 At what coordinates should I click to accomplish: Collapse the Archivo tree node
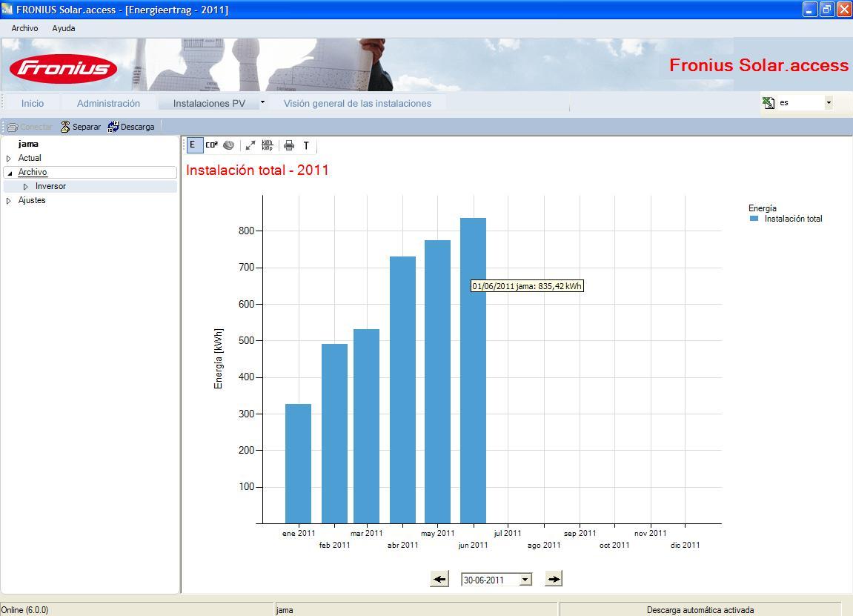click(9, 173)
